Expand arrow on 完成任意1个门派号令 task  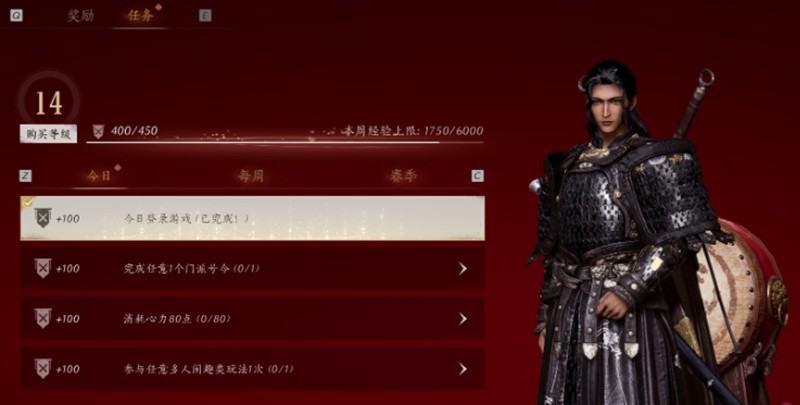point(463,268)
